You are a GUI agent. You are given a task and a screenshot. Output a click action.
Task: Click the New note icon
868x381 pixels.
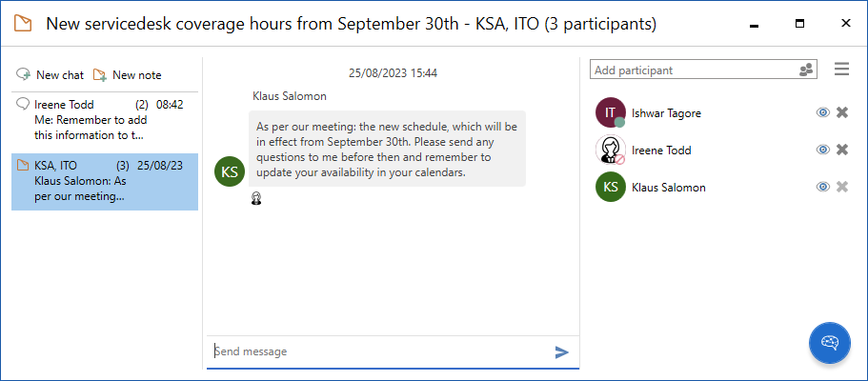pos(100,74)
